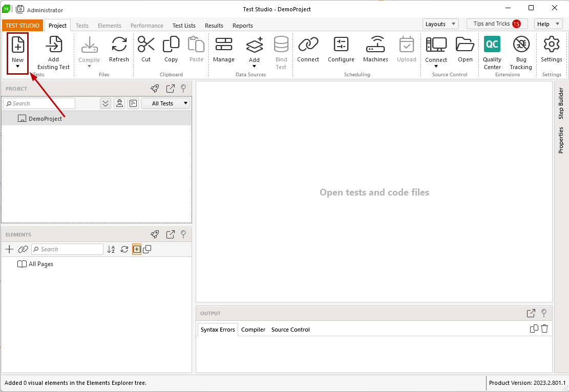Open the Syntax Errors output tab

218,330
